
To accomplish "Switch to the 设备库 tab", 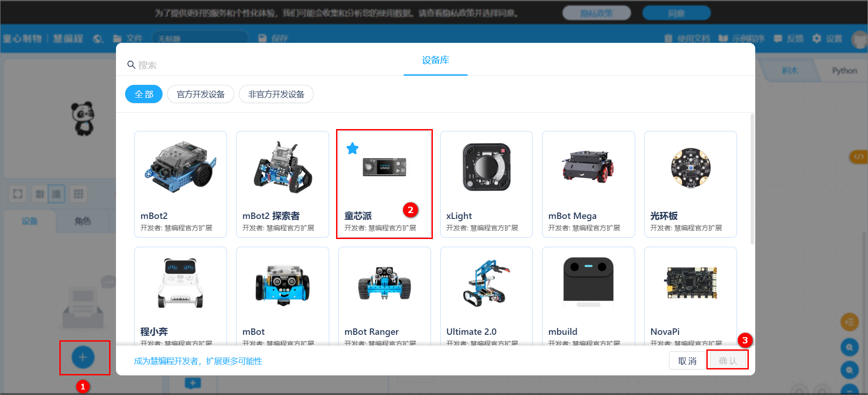I will click(x=436, y=60).
